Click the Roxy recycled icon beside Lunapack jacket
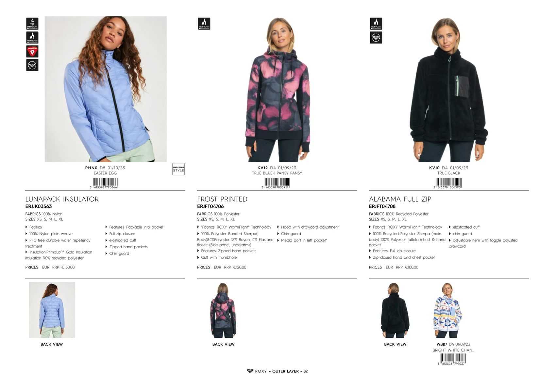Image resolution: width=555 pixels, height=392 pixels. (x=32, y=65)
